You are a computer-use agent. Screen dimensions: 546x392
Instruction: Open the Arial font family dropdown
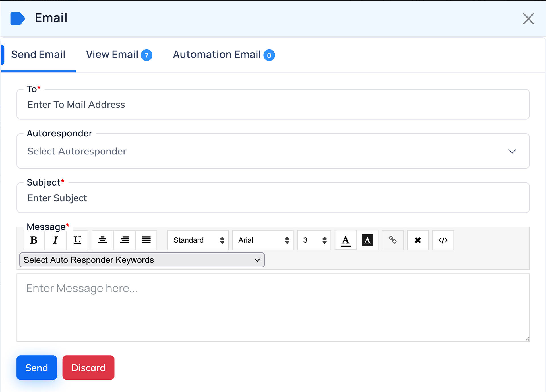[x=263, y=240]
